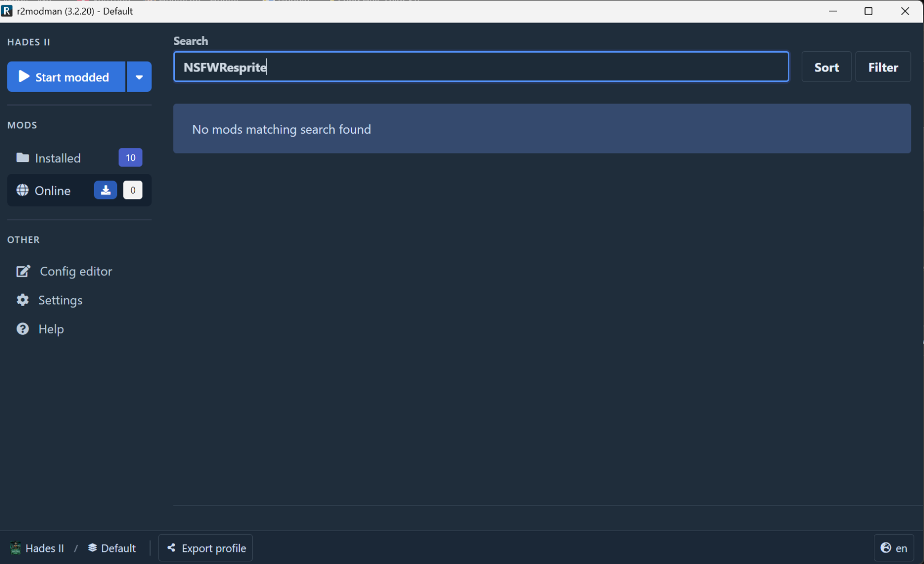Open the Sort options
This screenshot has width=924, height=564.
tap(826, 67)
